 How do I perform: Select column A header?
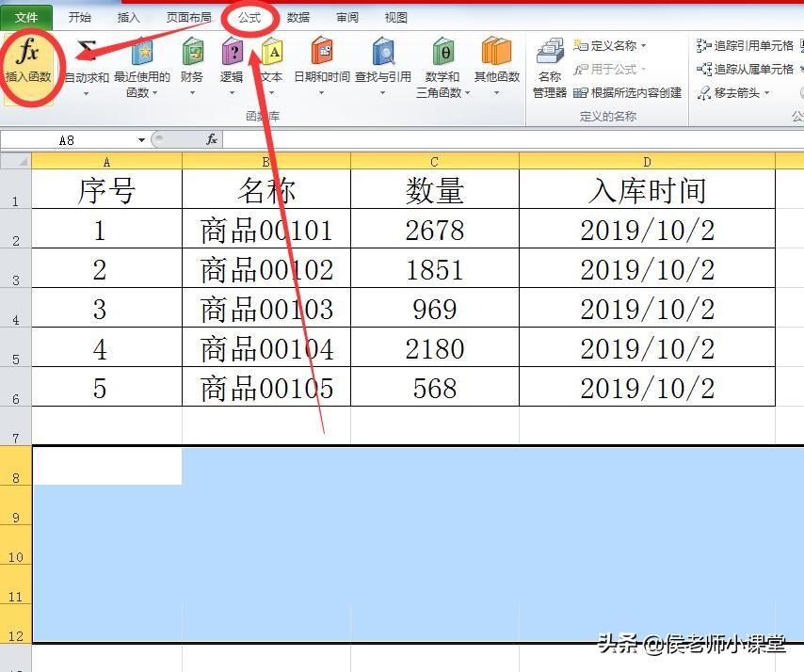coord(106,162)
